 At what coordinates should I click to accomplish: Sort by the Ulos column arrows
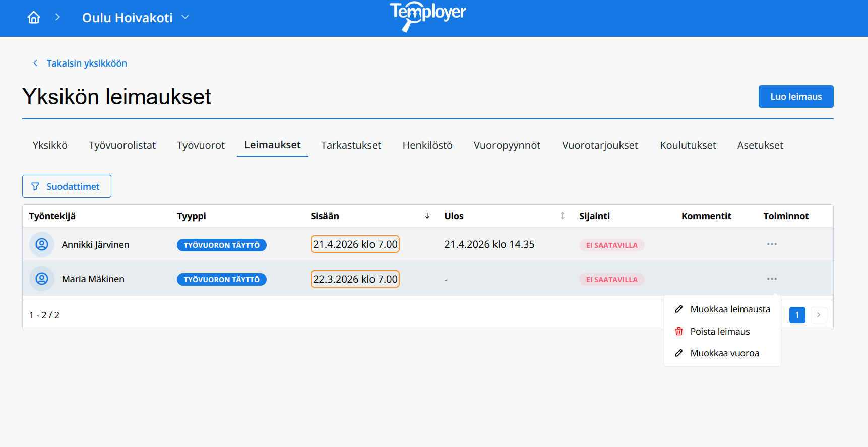coord(562,216)
